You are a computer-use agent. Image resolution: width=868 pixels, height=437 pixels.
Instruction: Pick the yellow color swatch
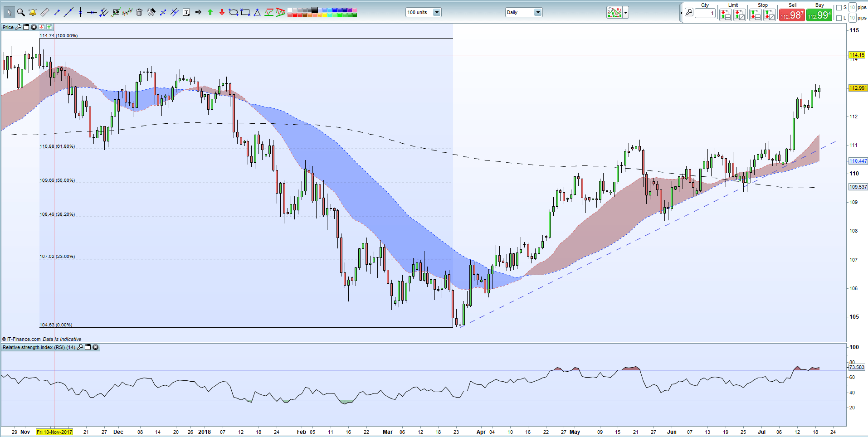point(324,15)
